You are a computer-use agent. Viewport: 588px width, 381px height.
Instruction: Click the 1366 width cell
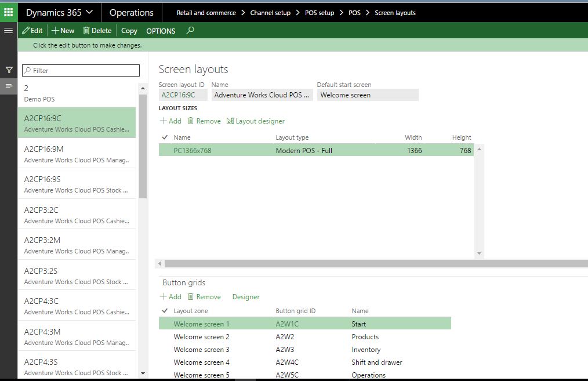point(415,150)
